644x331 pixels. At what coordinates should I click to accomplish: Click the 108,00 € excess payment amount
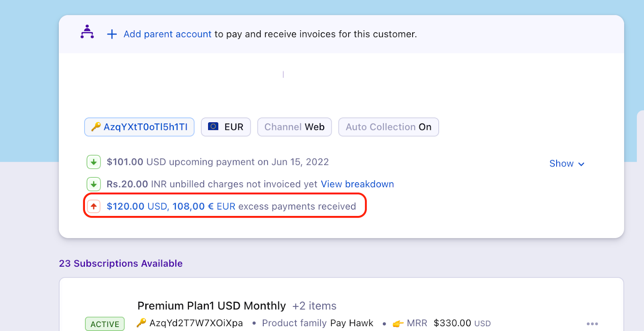pyautogui.click(x=193, y=206)
